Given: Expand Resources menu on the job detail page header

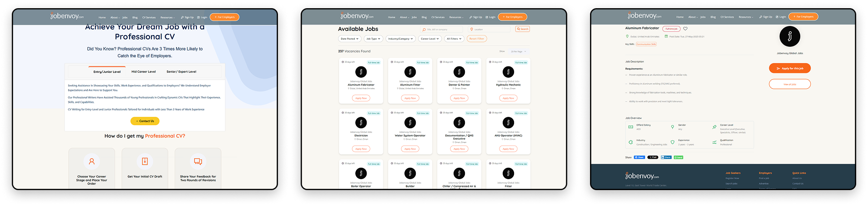Looking at the screenshot, I should point(746,17).
